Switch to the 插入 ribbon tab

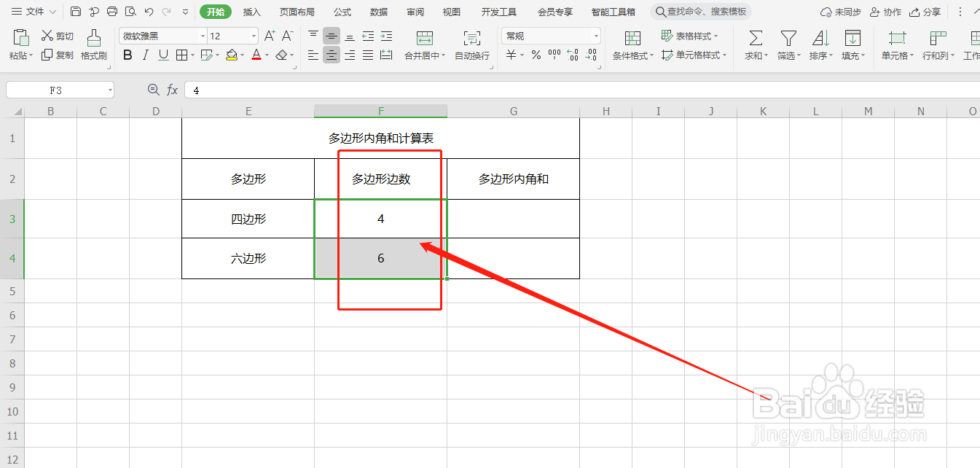point(252,12)
